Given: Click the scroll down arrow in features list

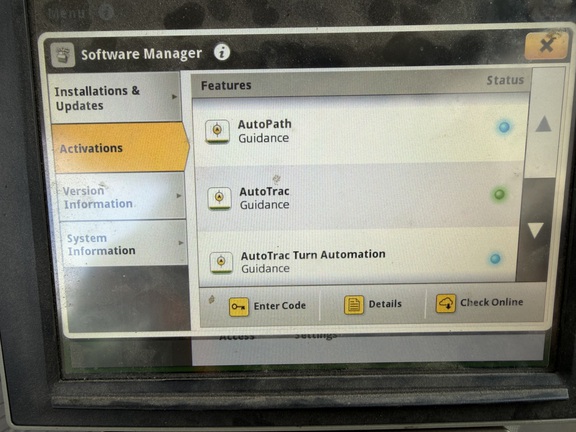Looking at the screenshot, I should 536,230.
